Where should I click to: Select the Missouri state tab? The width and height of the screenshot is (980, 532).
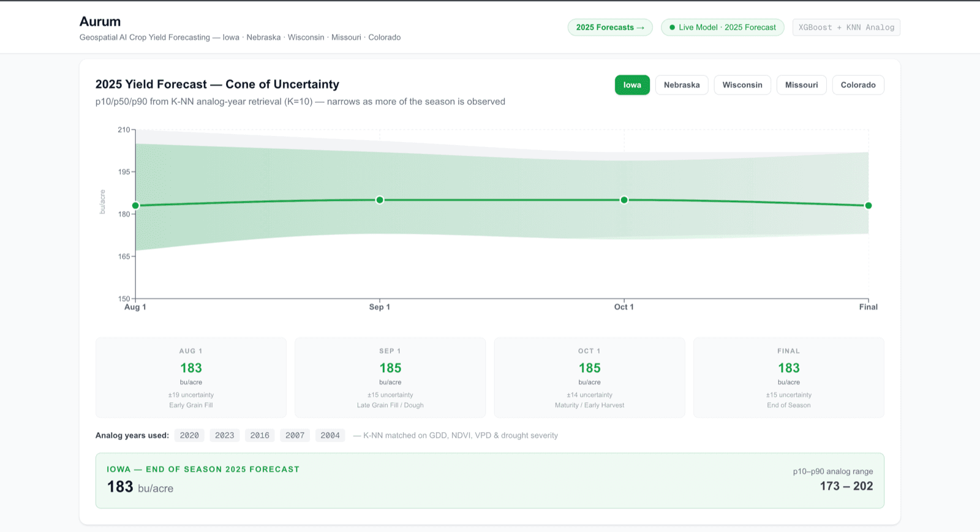(x=801, y=85)
